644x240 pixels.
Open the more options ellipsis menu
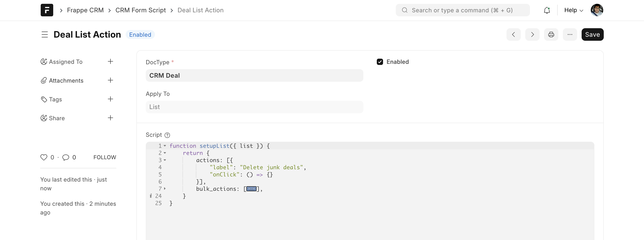point(570,34)
